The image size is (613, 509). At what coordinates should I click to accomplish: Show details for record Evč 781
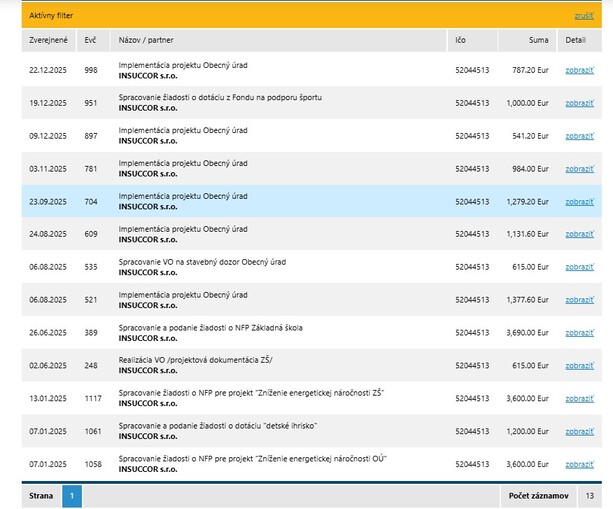pyautogui.click(x=579, y=169)
